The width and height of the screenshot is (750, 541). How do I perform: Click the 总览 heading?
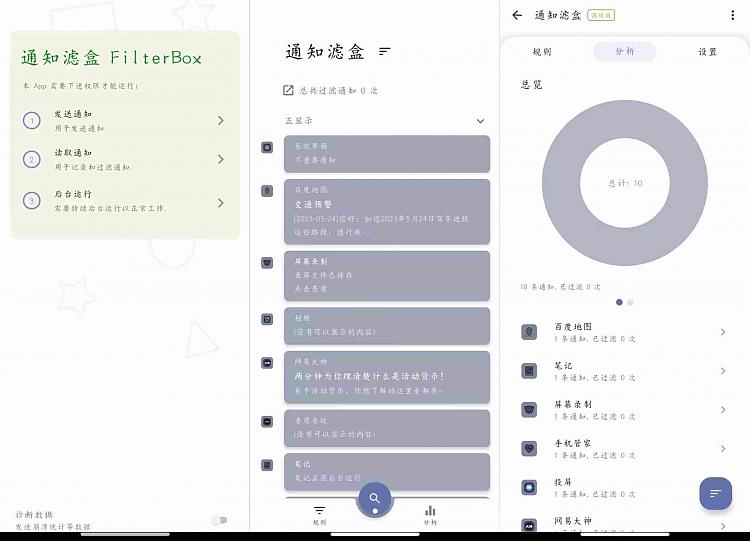531,85
